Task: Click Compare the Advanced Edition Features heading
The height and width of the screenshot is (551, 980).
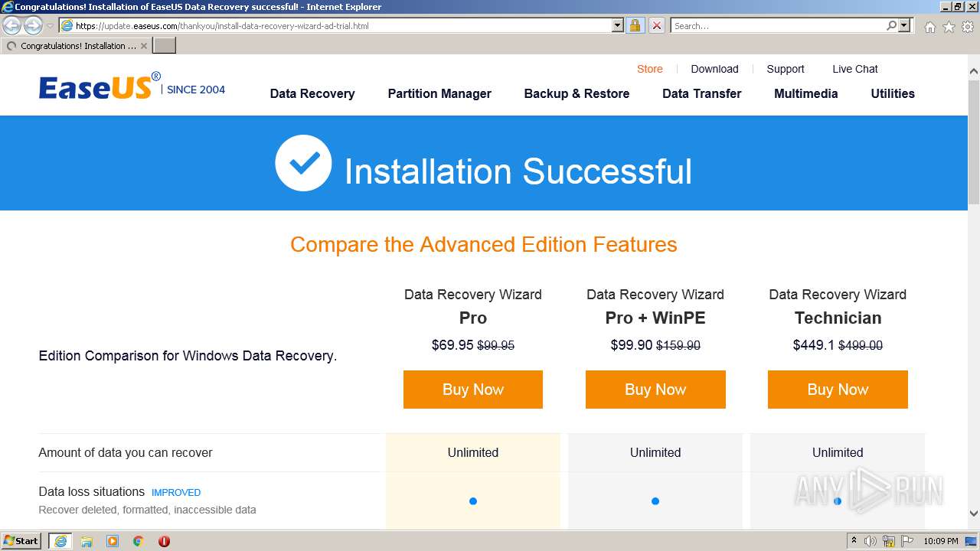Action: [484, 244]
